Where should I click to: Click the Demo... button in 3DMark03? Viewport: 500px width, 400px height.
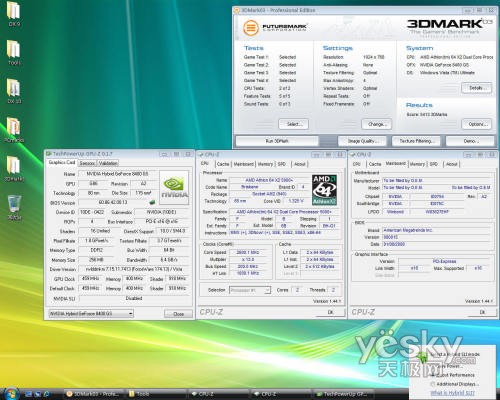click(470, 141)
